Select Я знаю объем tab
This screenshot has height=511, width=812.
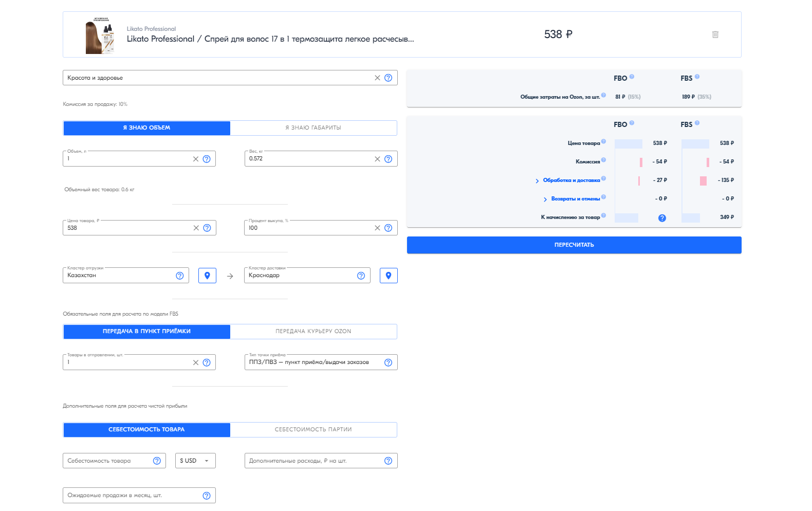[146, 128]
